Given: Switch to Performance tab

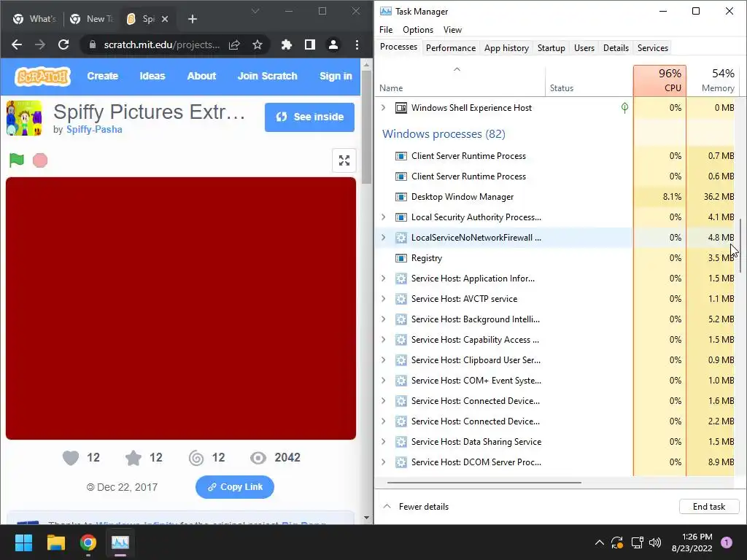Looking at the screenshot, I should click(451, 48).
